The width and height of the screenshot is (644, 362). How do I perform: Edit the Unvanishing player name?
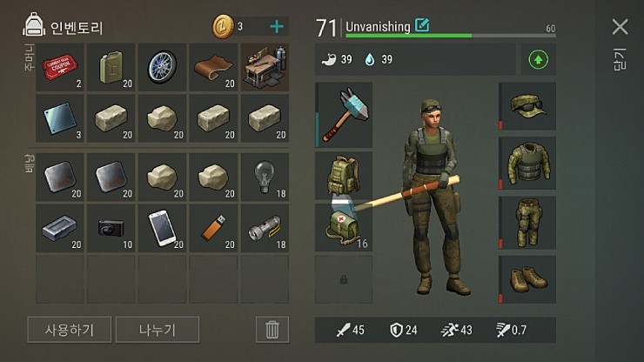tap(422, 25)
